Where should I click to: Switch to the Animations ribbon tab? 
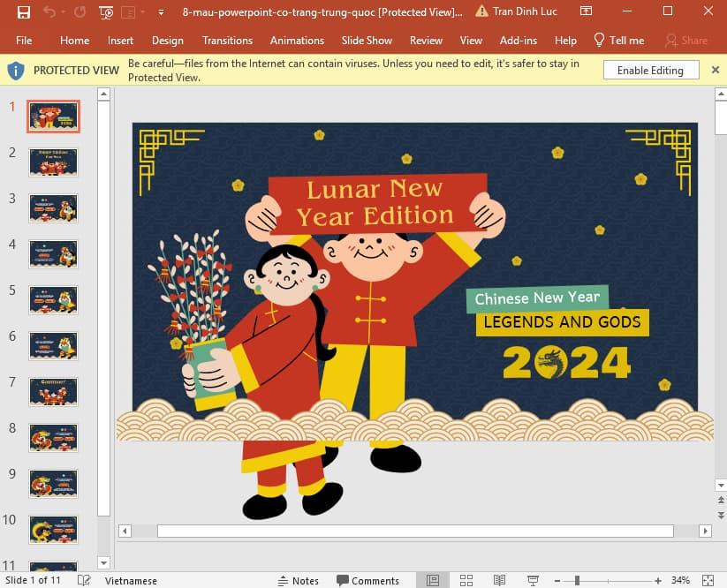[297, 41]
